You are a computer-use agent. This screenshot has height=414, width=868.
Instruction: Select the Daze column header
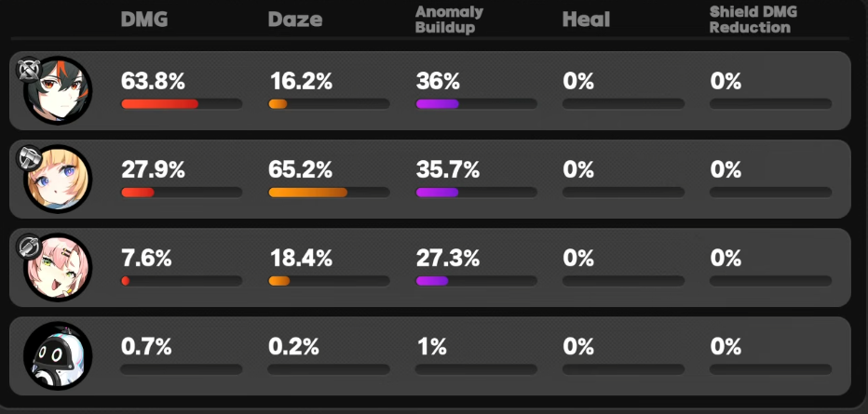[295, 20]
